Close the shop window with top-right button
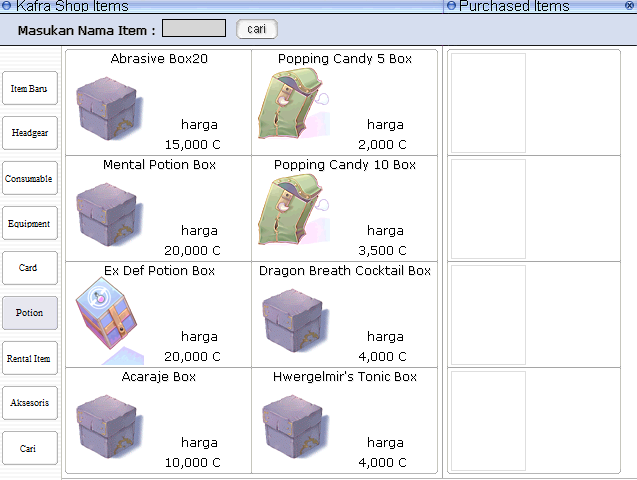Image resolution: width=637 pixels, height=480 pixels. (629, 6)
